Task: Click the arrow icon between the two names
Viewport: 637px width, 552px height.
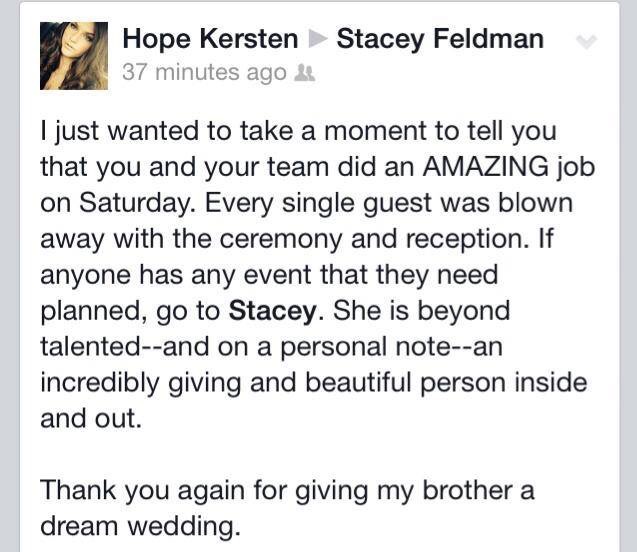Action: [x=317, y=40]
